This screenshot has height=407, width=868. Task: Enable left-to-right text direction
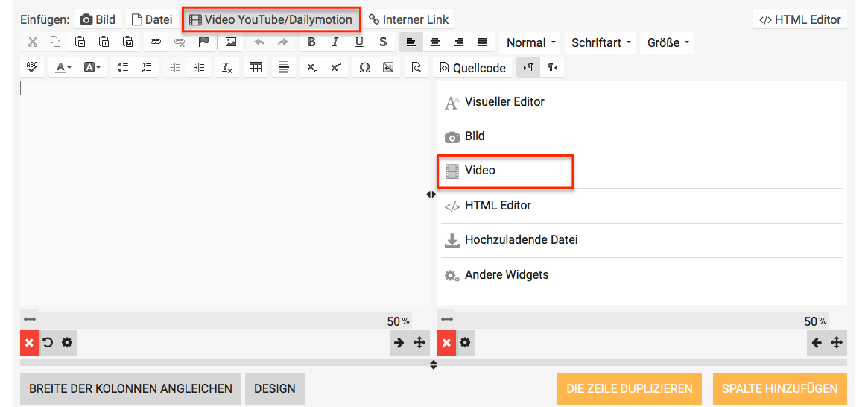click(x=528, y=68)
